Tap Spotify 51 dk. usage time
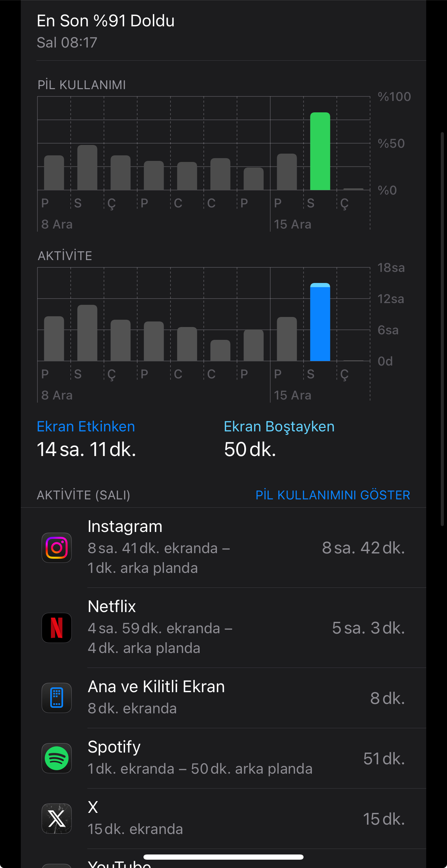 coord(384,758)
